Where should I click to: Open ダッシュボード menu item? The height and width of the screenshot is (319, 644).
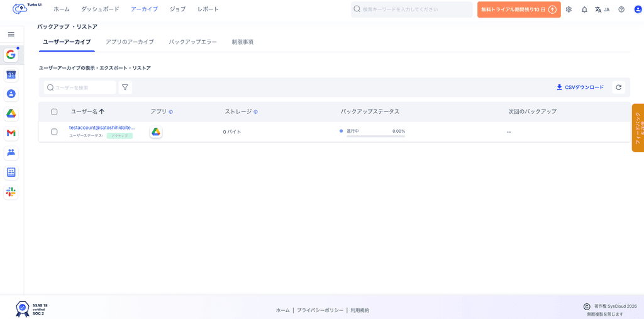point(100,9)
